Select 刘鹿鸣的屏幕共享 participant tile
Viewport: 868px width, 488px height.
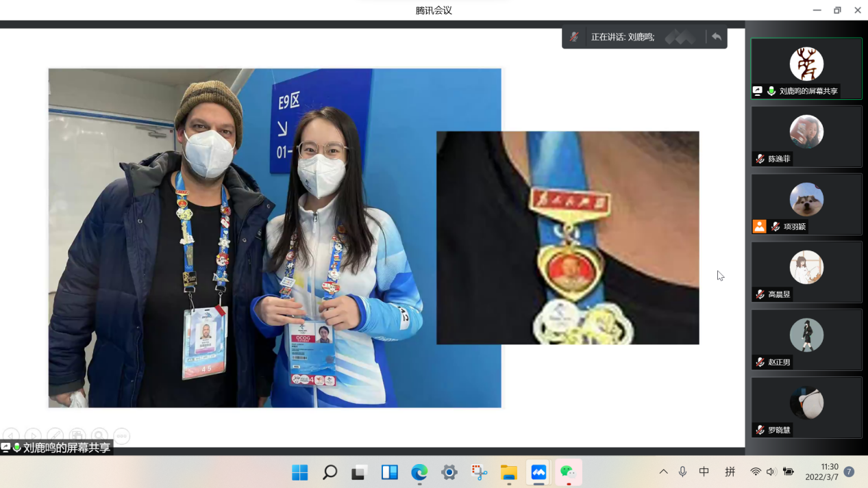pos(806,68)
